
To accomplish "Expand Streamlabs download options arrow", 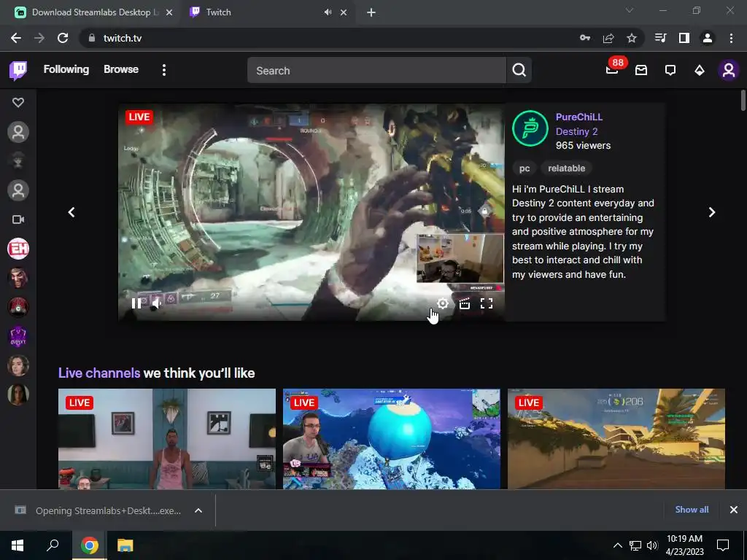I will coord(198,510).
